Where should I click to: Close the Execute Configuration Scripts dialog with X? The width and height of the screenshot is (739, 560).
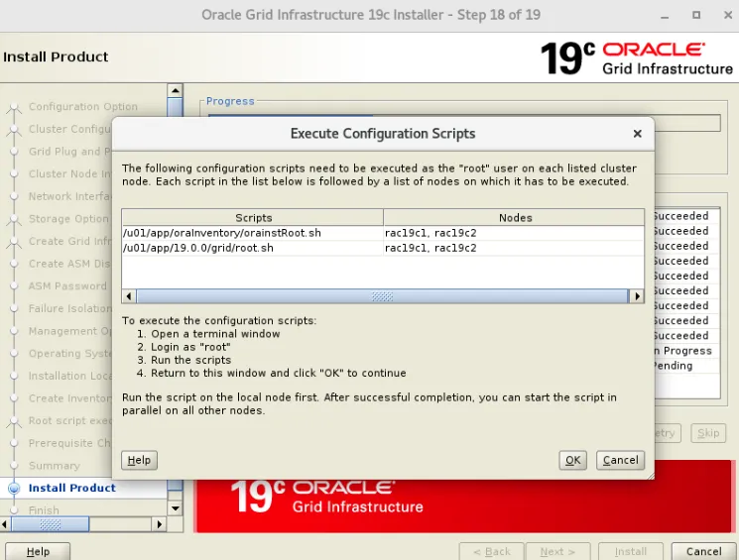(637, 134)
